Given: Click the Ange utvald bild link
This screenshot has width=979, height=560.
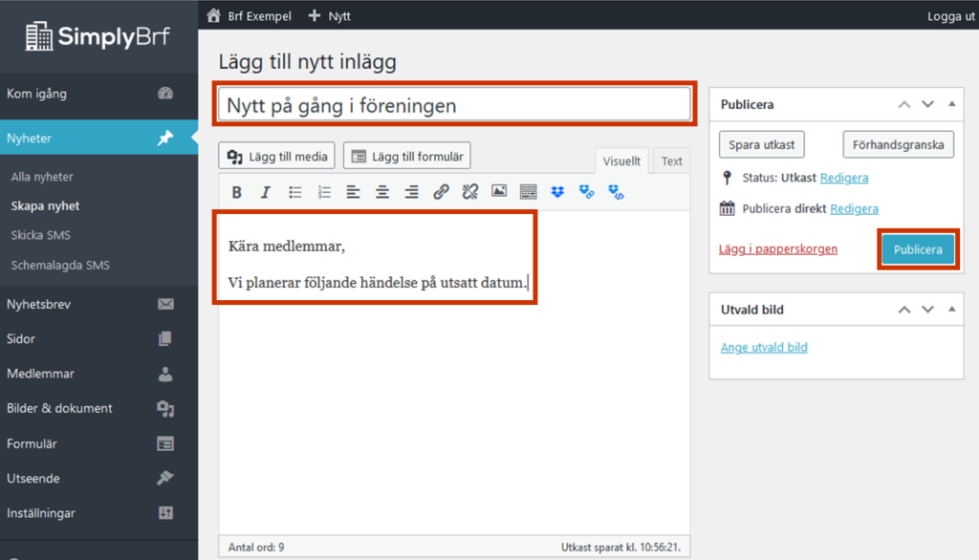Looking at the screenshot, I should (x=764, y=347).
